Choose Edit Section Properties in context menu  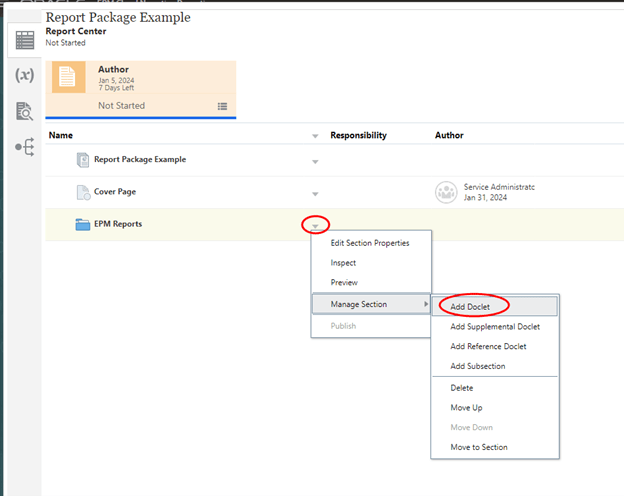369,243
